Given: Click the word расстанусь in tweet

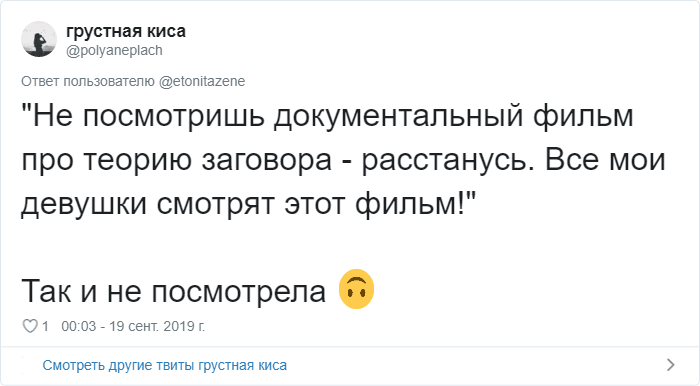Looking at the screenshot, I should (x=448, y=161).
